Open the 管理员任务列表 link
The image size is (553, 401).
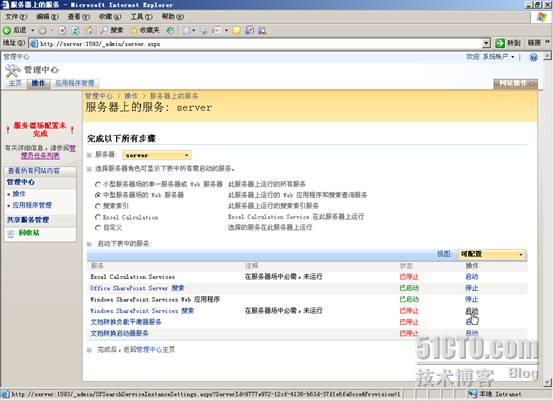click(x=40, y=156)
